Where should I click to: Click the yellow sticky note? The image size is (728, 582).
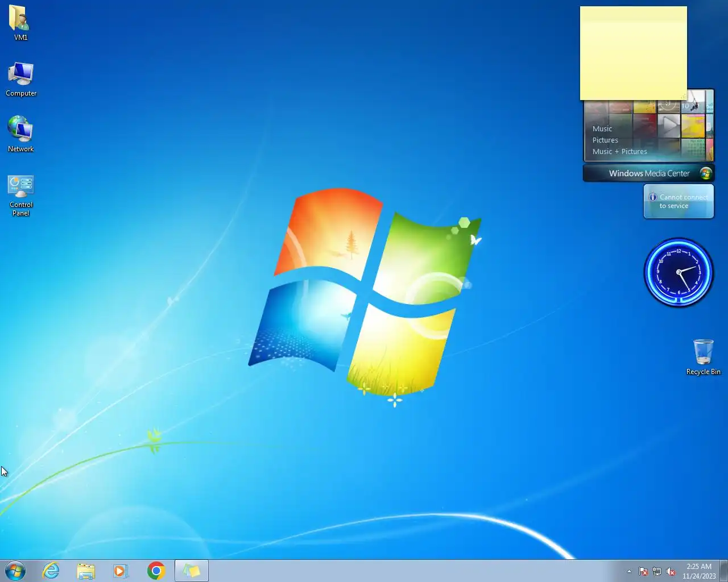click(x=633, y=53)
